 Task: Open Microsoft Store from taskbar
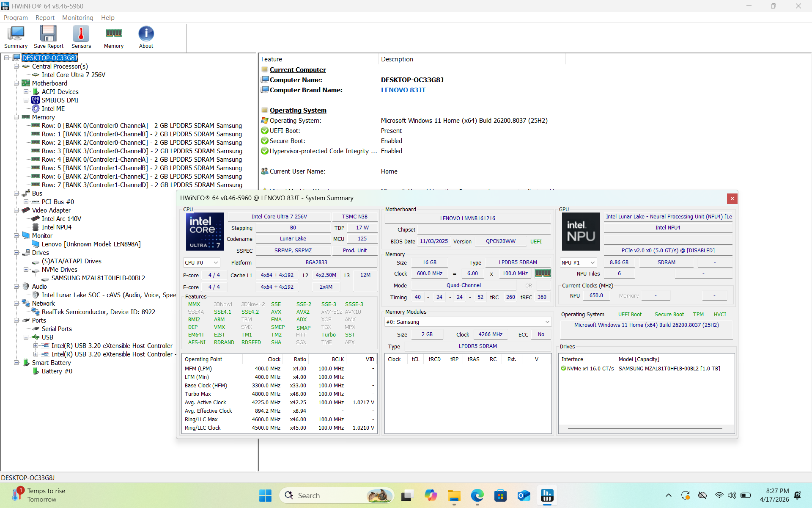tap(501, 495)
